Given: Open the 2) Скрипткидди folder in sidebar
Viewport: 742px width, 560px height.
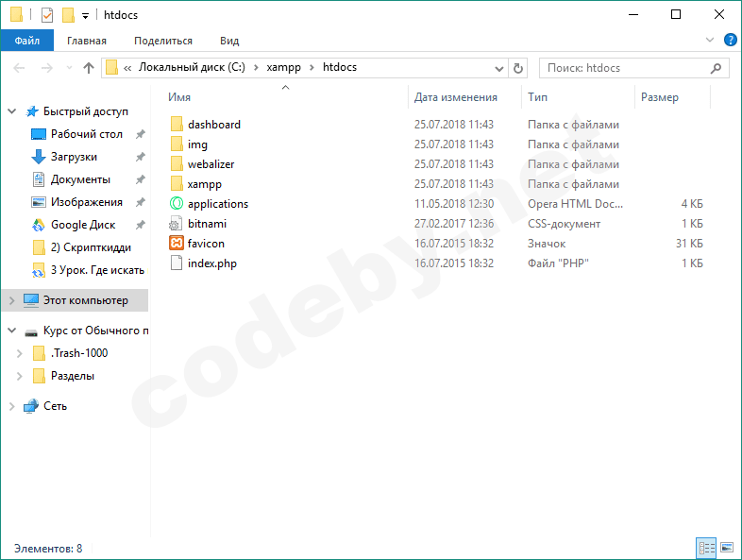Looking at the screenshot, I should [x=91, y=247].
